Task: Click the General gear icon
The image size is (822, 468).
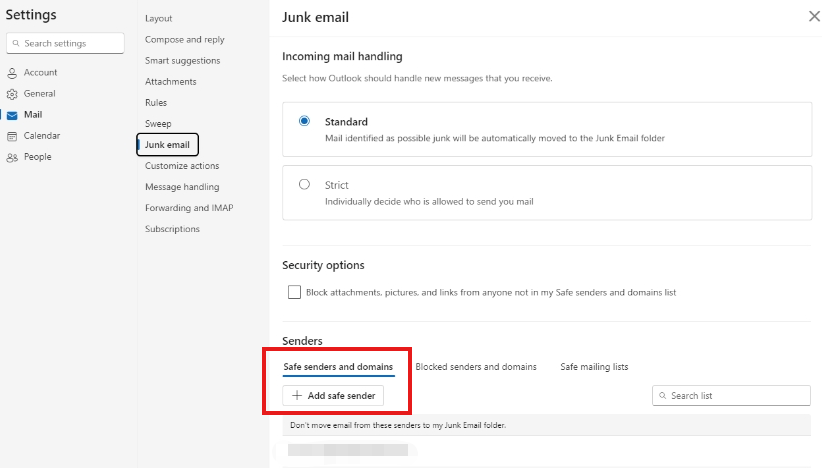Action: click(x=12, y=94)
